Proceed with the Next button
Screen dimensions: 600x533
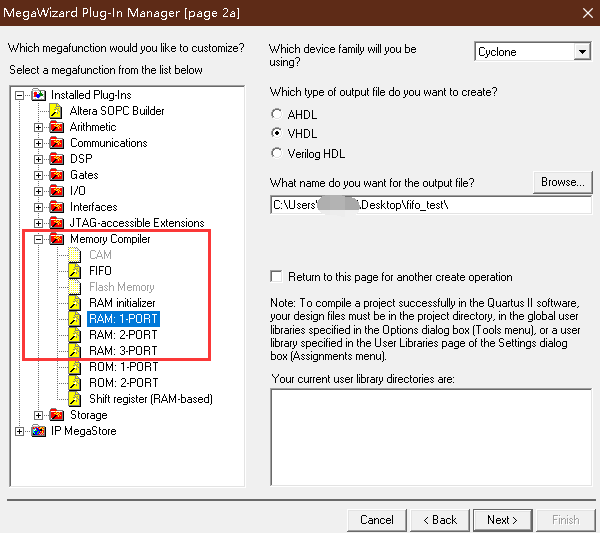pyautogui.click(x=502, y=520)
